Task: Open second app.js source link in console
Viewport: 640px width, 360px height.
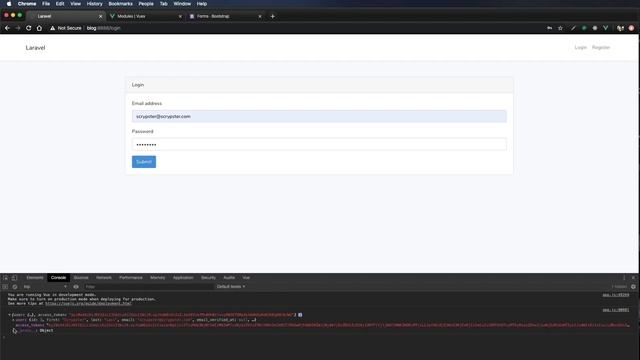Action: 616,310
